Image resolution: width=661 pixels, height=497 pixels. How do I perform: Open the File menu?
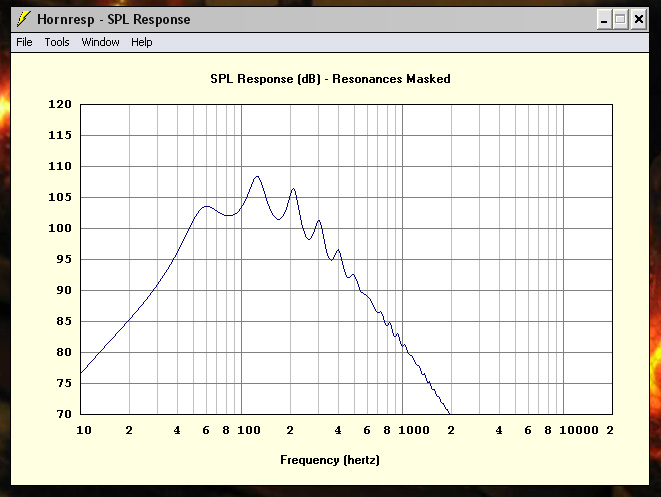[x=24, y=42]
